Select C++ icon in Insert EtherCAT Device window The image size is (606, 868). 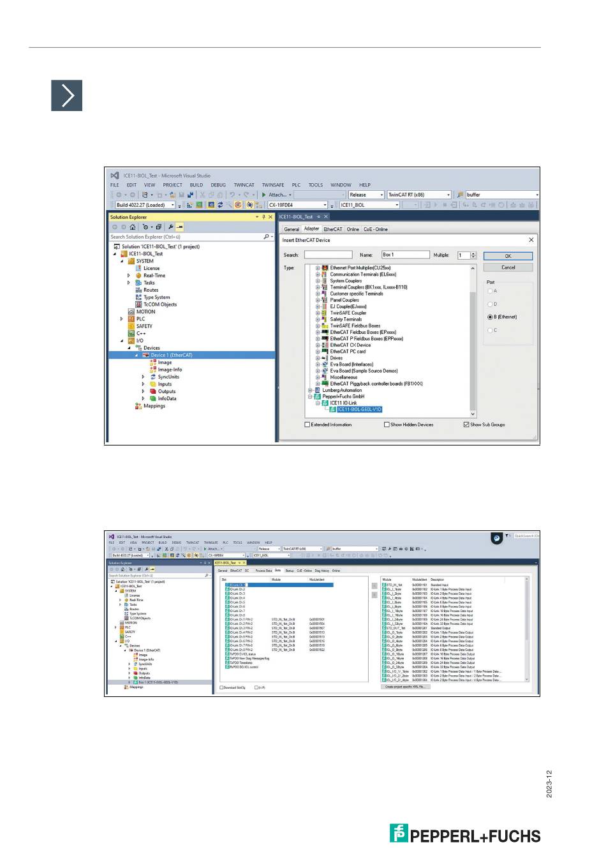131,333
